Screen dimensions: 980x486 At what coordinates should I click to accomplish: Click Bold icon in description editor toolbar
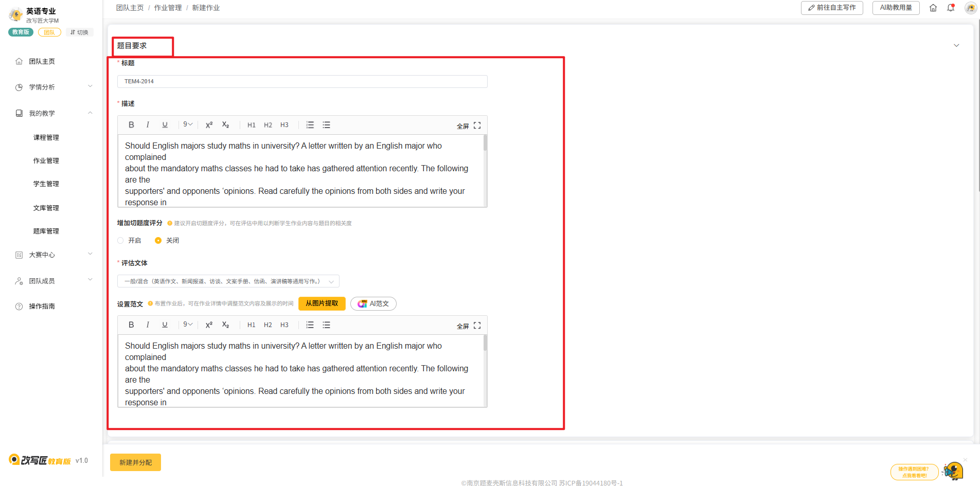pos(131,125)
